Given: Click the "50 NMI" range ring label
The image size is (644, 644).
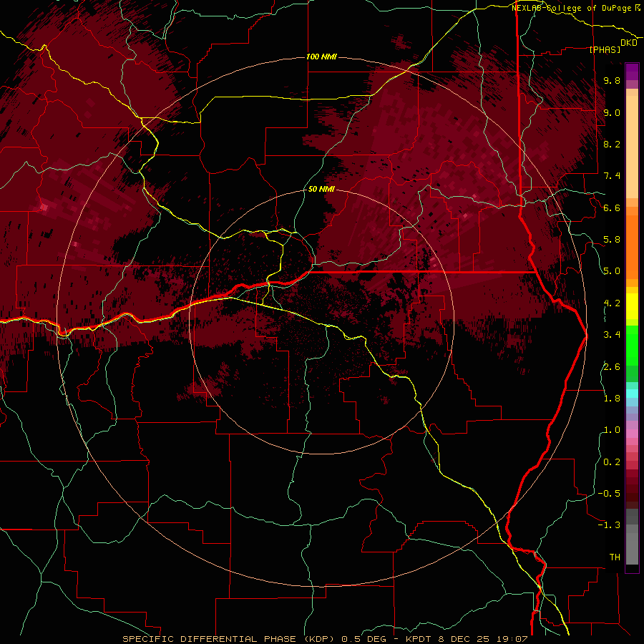Looking at the screenshot, I should tap(321, 189).
